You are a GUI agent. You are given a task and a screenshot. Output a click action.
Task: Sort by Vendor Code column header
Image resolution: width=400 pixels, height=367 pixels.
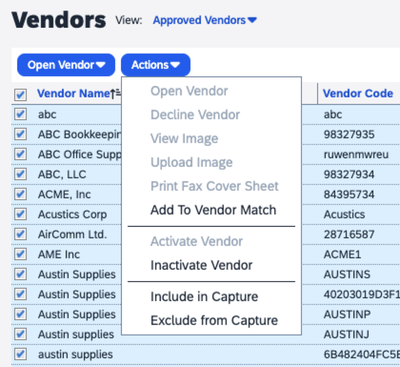(358, 94)
